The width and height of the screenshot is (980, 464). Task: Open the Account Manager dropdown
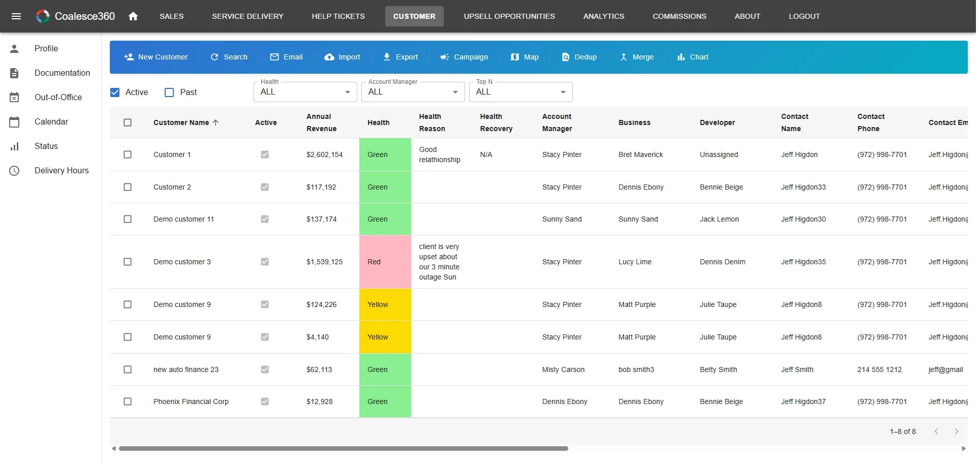coord(413,92)
